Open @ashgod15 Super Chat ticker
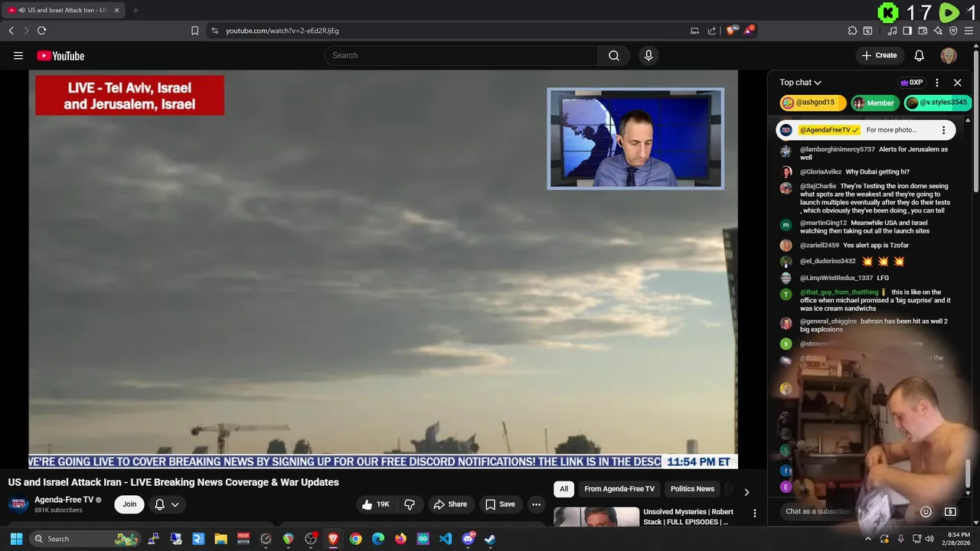 click(813, 103)
